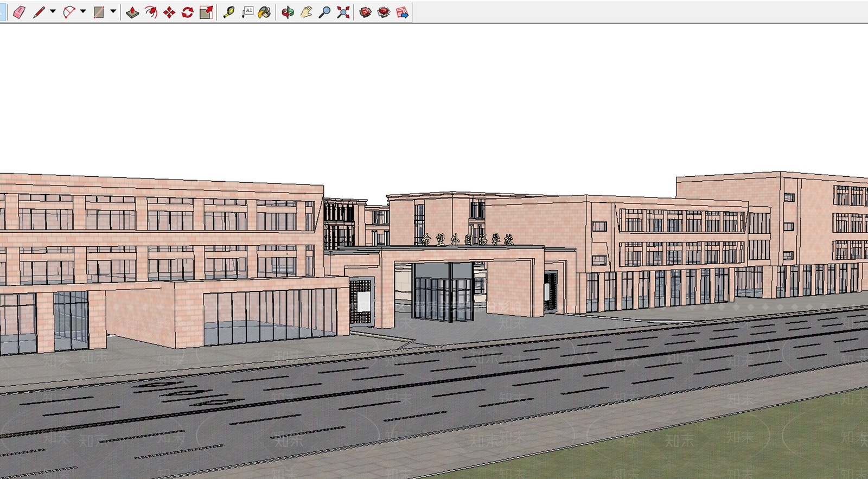
Task: Open the Arc tool dropdown arrow
Action: pos(83,11)
